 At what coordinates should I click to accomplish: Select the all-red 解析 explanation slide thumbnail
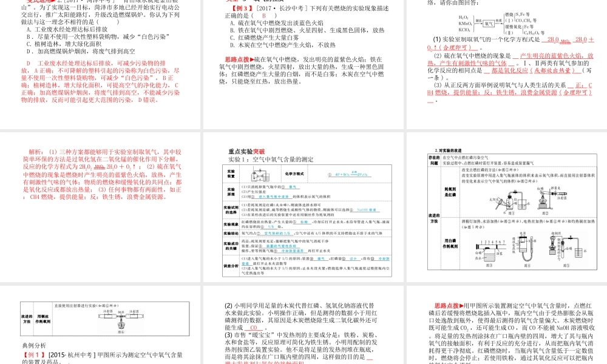coord(100,207)
